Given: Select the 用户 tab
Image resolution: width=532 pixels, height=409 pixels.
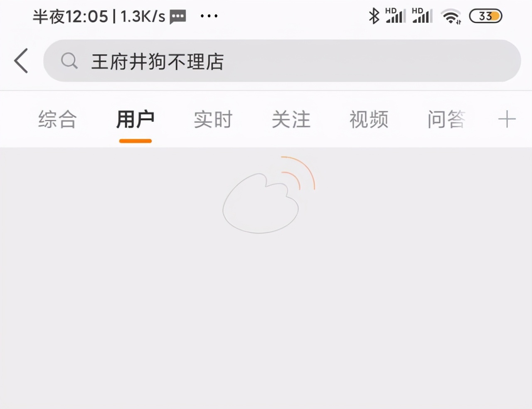Looking at the screenshot, I should click(135, 120).
